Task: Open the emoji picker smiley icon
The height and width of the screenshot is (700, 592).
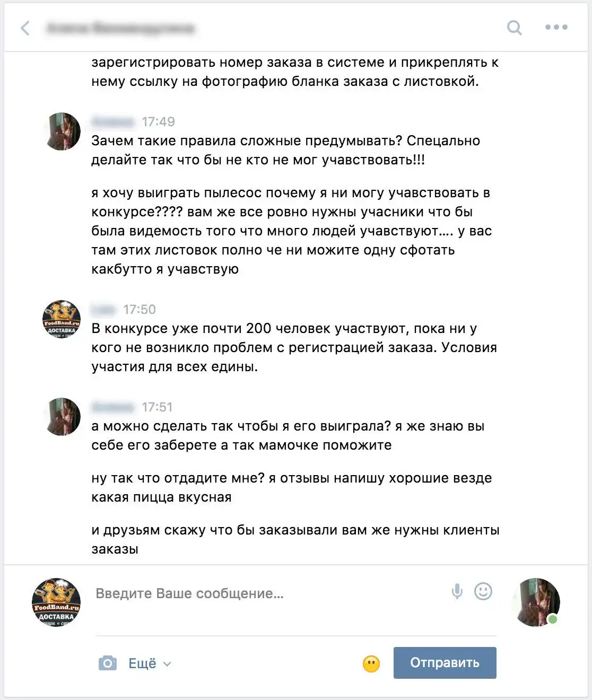Action: point(483,591)
